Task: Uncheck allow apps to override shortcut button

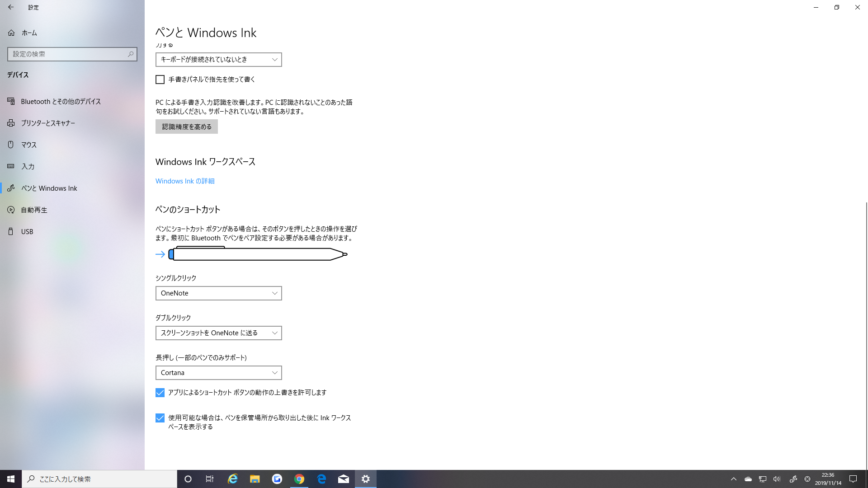Action: [160, 393]
